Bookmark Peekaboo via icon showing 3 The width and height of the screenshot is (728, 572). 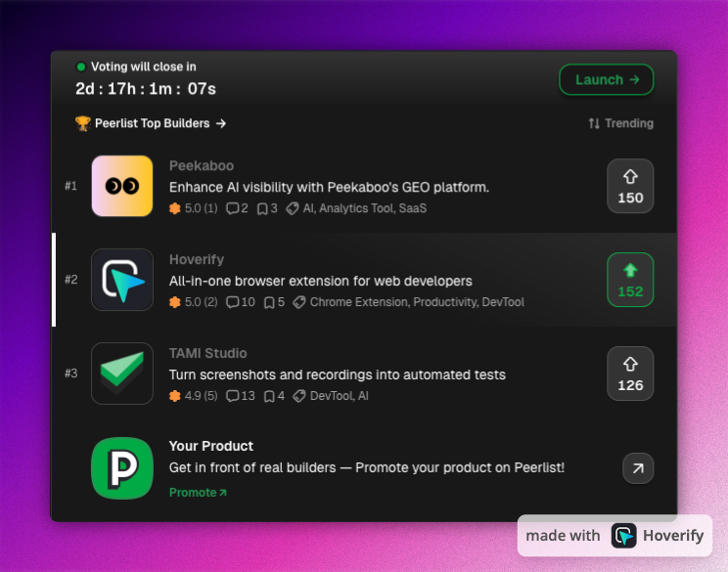262,209
